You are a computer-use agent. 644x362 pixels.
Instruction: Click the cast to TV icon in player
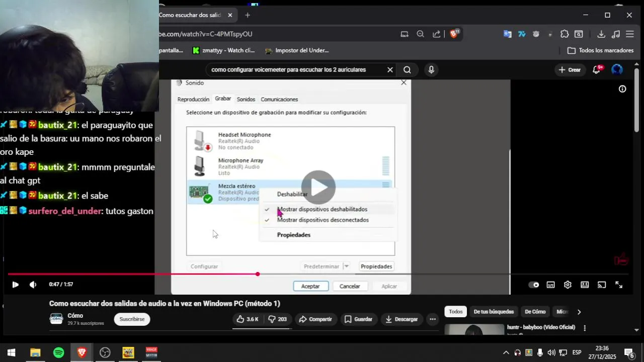coord(602,285)
